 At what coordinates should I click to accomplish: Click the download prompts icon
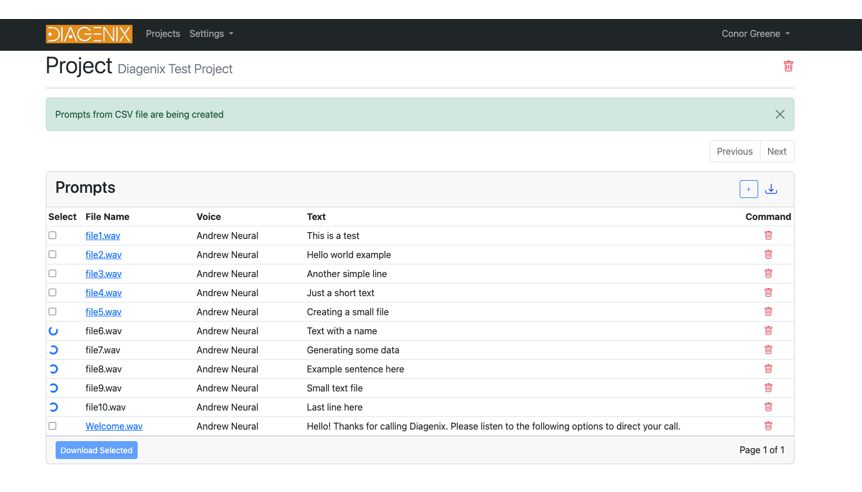coord(771,189)
